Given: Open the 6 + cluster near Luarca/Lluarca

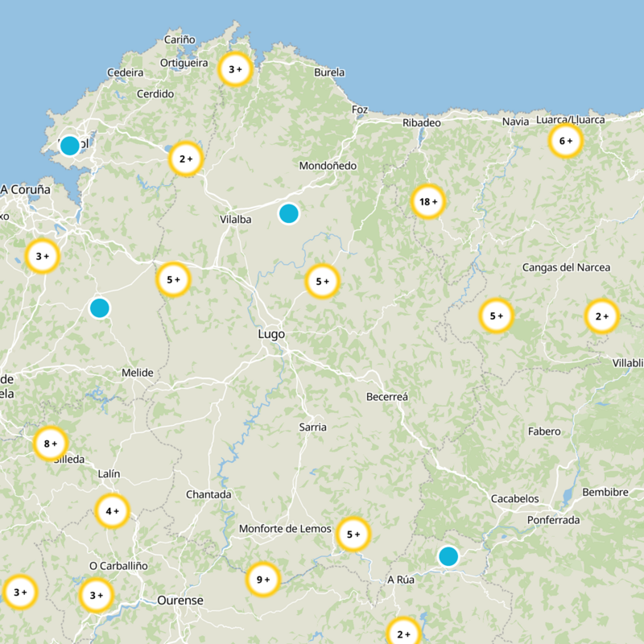Looking at the screenshot, I should pyautogui.click(x=566, y=141).
